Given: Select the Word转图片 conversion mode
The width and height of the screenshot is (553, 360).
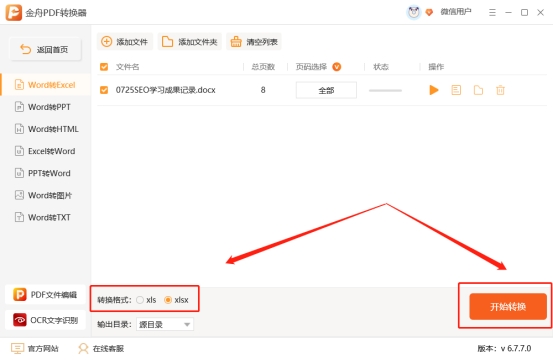Looking at the screenshot, I should [45, 195].
